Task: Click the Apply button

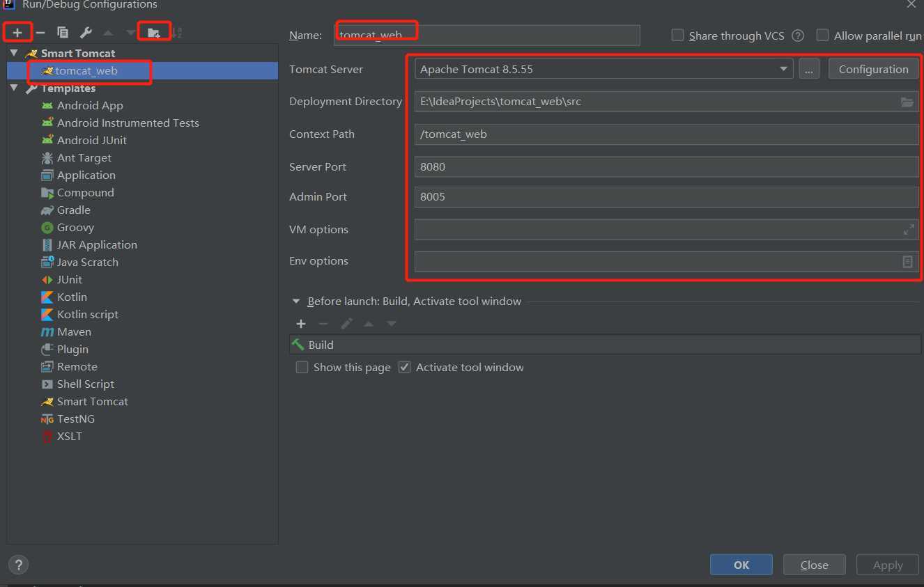Action: (x=888, y=565)
